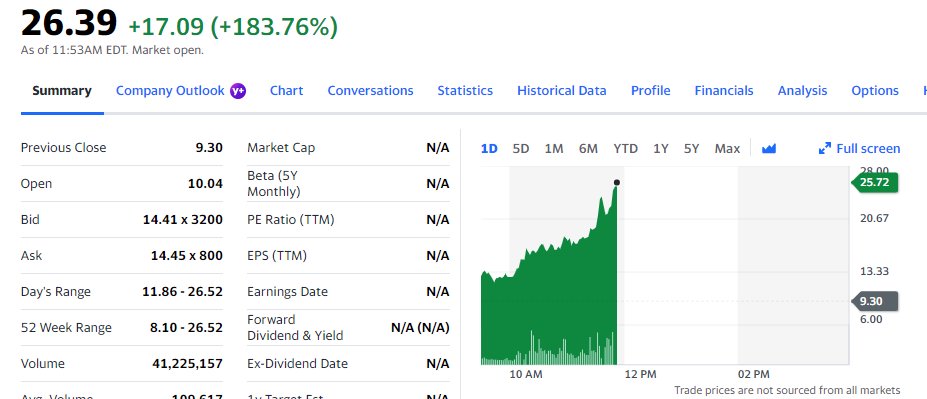Click the black dot at chart peak
Image resolution: width=927 pixels, height=399 pixels.
[x=617, y=183]
